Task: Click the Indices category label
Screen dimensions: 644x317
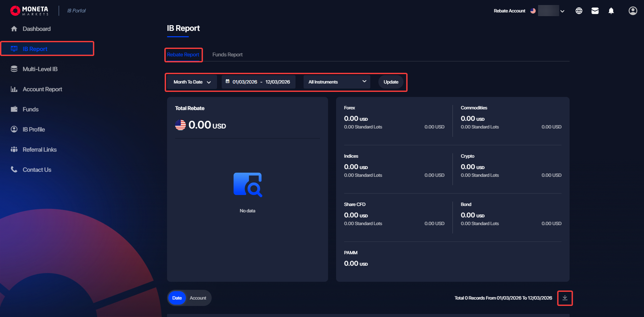Action: click(x=351, y=156)
